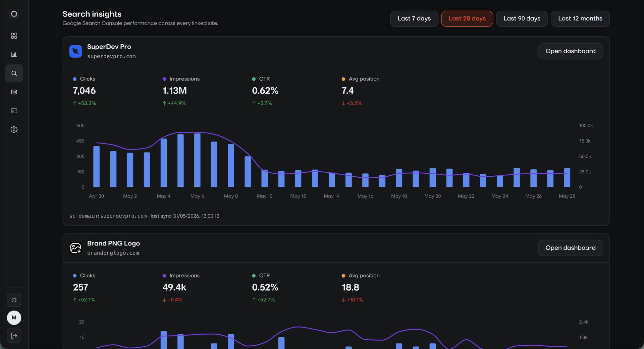Click the Brand PNG Logo site title
Viewport: 644px width, 349px height.
[113, 243]
